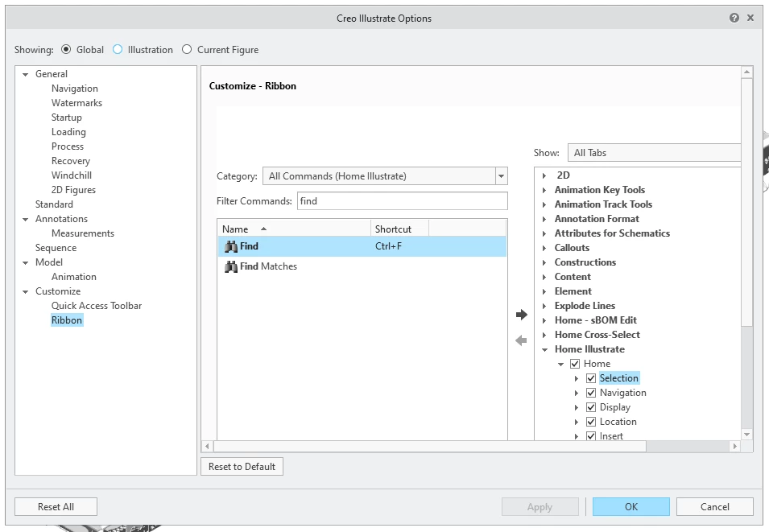Viewport: 769px width, 532px height.
Task: Select the Find Matches command row
Action: coord(362,266)
